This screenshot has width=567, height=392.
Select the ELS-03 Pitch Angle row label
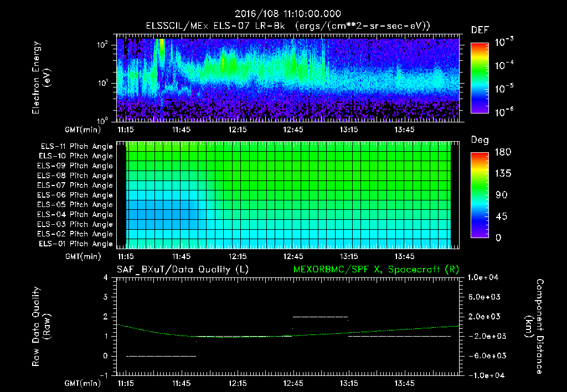click(75, 225)
